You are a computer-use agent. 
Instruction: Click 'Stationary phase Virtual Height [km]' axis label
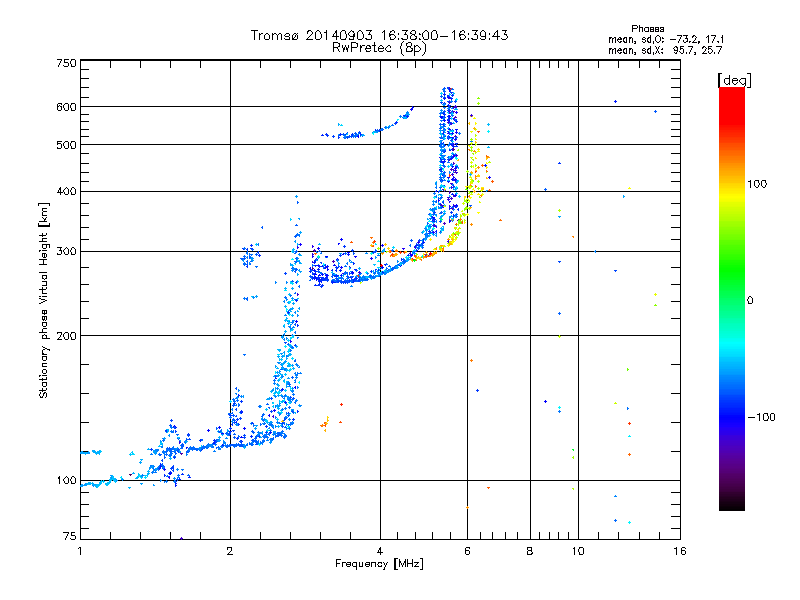click(x=43, y=300)
